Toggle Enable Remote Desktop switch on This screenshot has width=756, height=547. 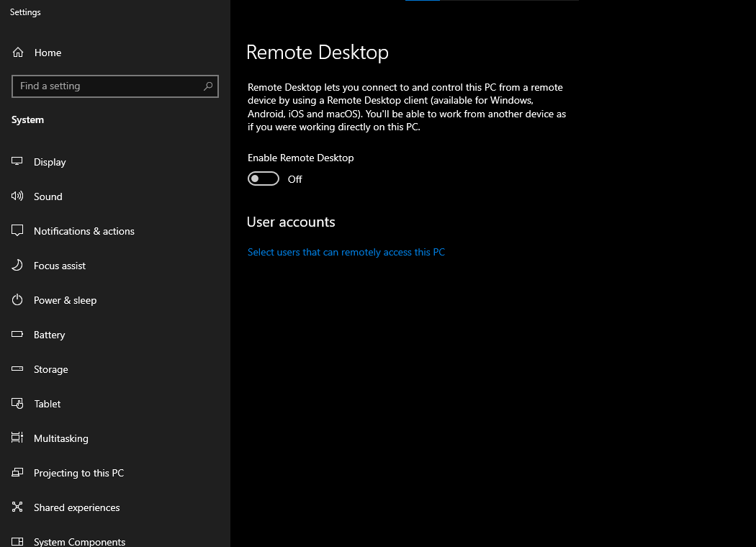click(264, 178)
